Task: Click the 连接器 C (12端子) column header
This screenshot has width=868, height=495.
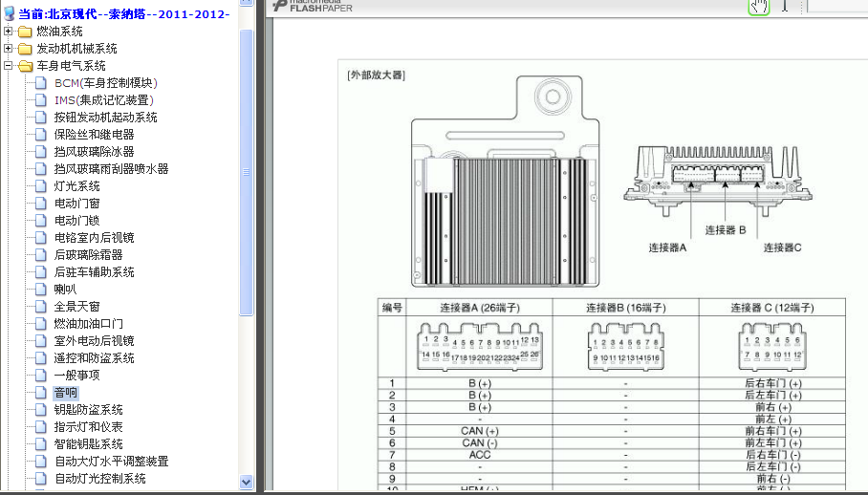Action: (x=772, y=308)
